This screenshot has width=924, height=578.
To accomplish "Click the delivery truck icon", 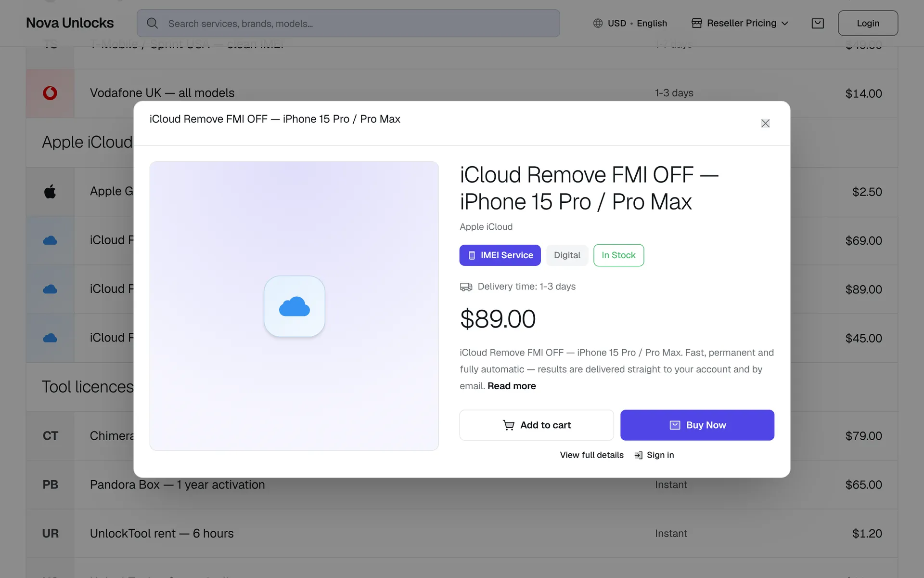I will click(466, 287).
